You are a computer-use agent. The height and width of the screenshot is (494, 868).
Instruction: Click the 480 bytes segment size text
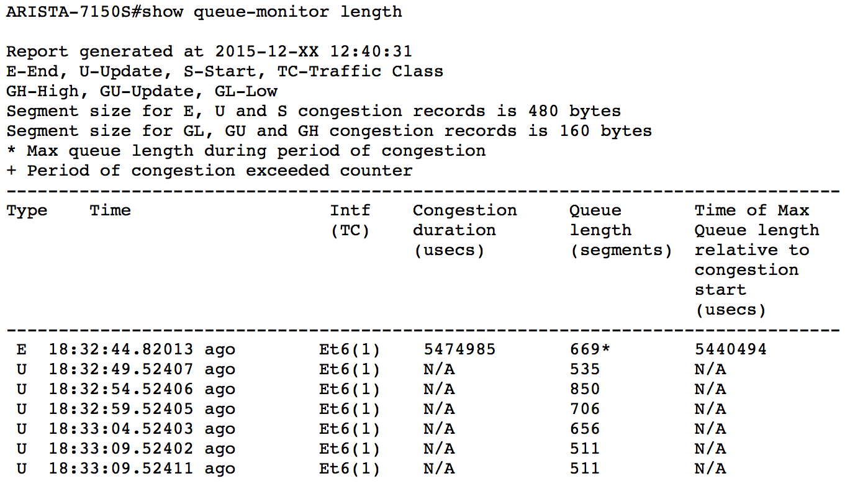[574, 111]
